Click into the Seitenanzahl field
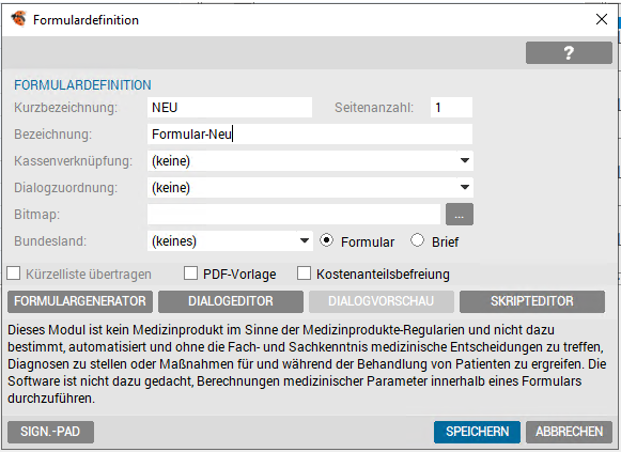Screen dimensions: 622x453 (451, 107)
